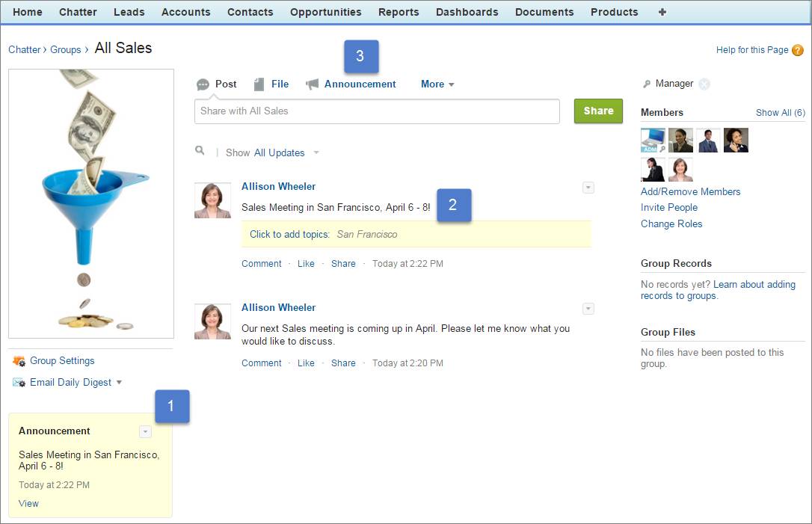The height and width of the screenshot is (524, 812).
Task: Expand the Email Daily Digest options arrow
Action: (119, 382)
